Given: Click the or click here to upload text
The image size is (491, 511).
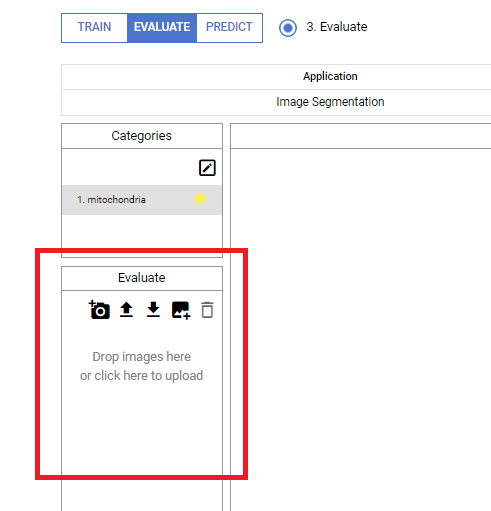Looking at the screenshot, I should (142, 376).
